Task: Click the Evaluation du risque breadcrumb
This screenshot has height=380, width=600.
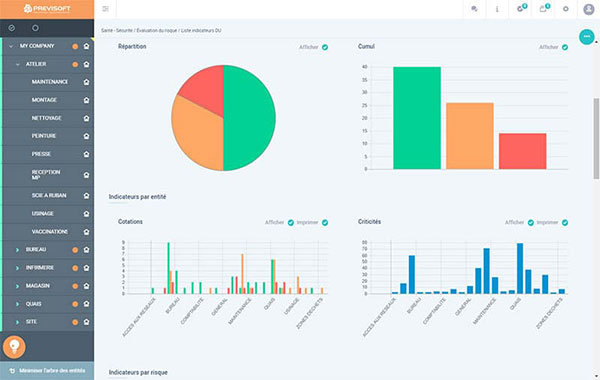Action: coord(157,30)
